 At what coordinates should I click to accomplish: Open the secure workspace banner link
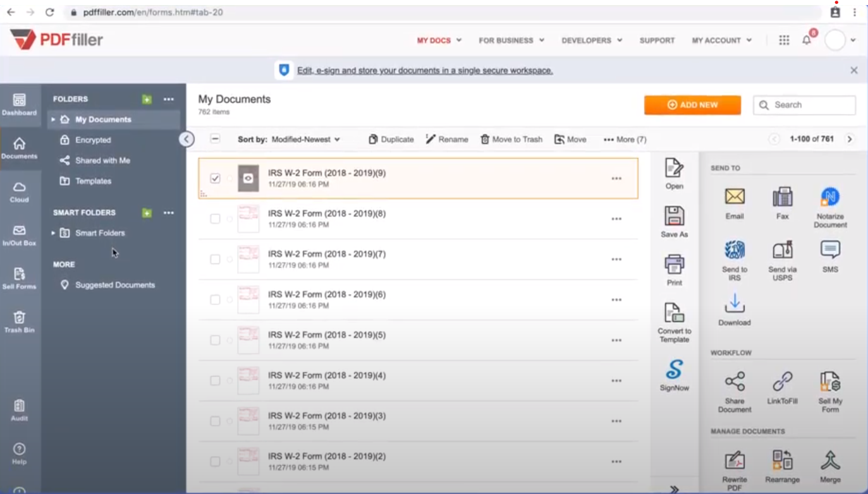point(425,70)
